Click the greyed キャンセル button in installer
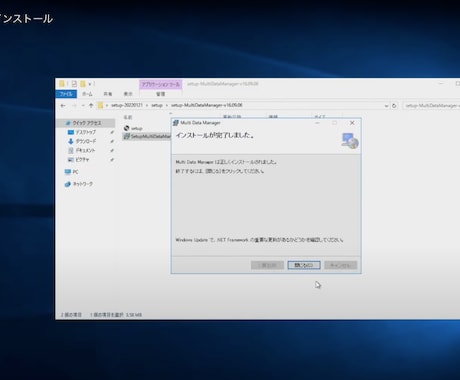The image size is (460, 380). click(341, 265)
